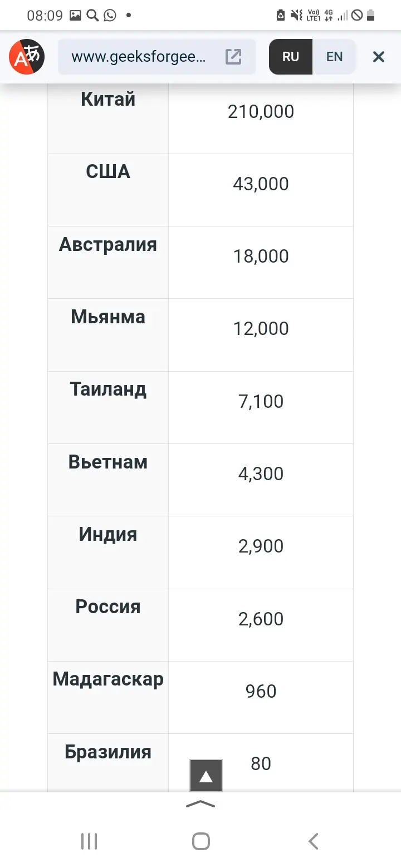This screenshot has height=868, width=401.
Task: Switch translation language to EN
Action: point(334,57)
